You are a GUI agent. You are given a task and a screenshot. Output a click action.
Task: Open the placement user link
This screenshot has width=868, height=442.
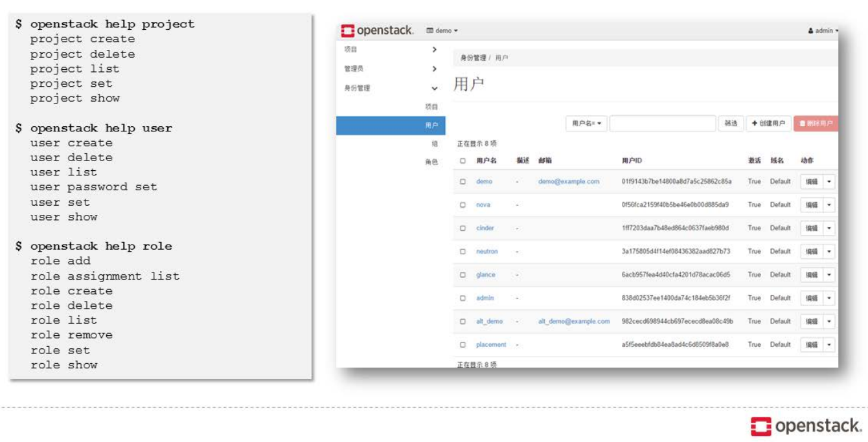pyautogui.click(x=491, y=345)
